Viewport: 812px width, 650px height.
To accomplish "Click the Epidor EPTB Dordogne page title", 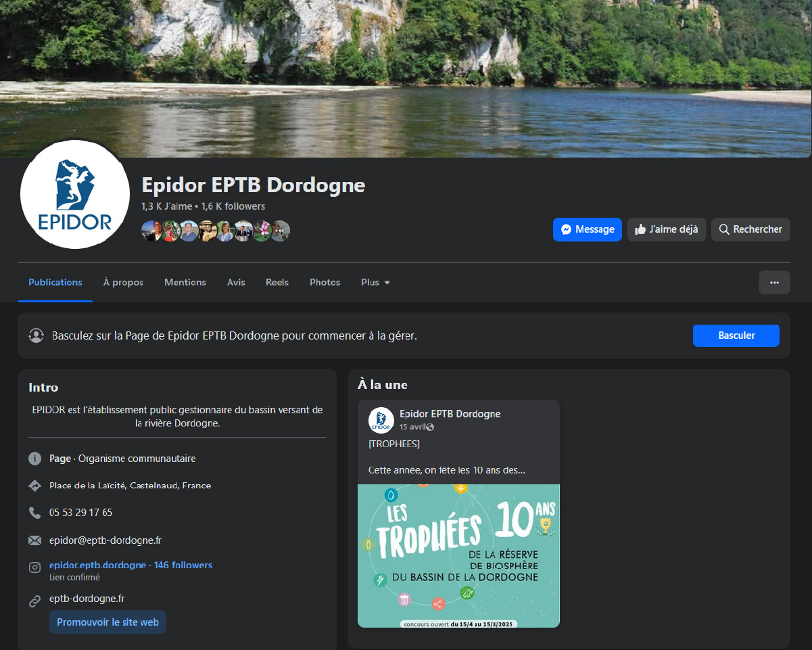I will pos(253,185).
